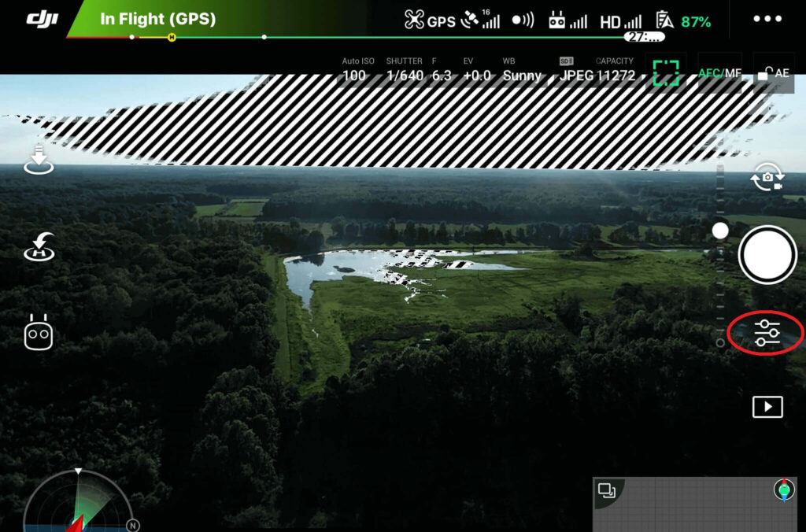This screenshot has height=532, width=806.
Task: Tap the auto landing icon
Action: click(39, 160)
